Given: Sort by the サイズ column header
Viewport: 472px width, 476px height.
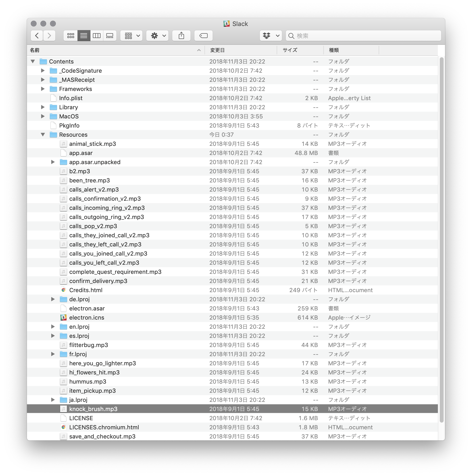Looking at the screenshot, I should [300, 50].
